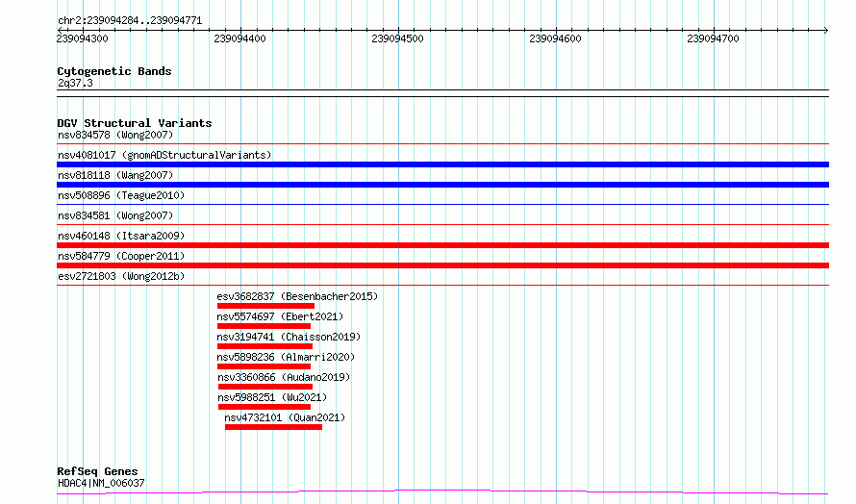Click the 239094300 ruler label
The height and width of the screenshot is (504, 856).
coord(83,38)
